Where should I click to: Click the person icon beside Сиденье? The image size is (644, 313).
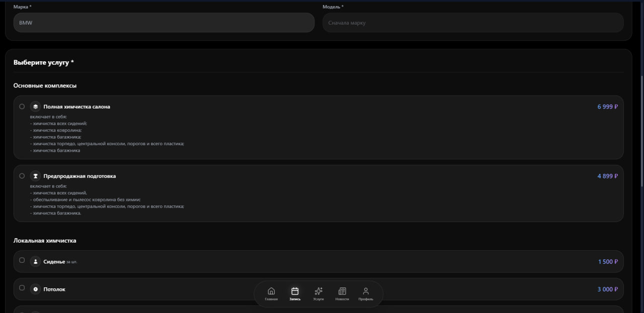click(35, 261)
